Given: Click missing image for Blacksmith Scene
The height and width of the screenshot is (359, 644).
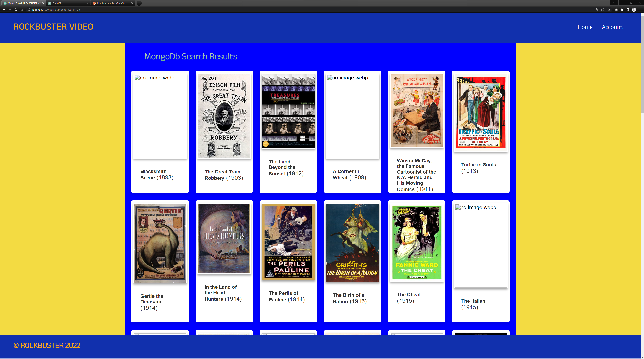Looking at the screenshot, I should tap(160, 116).
